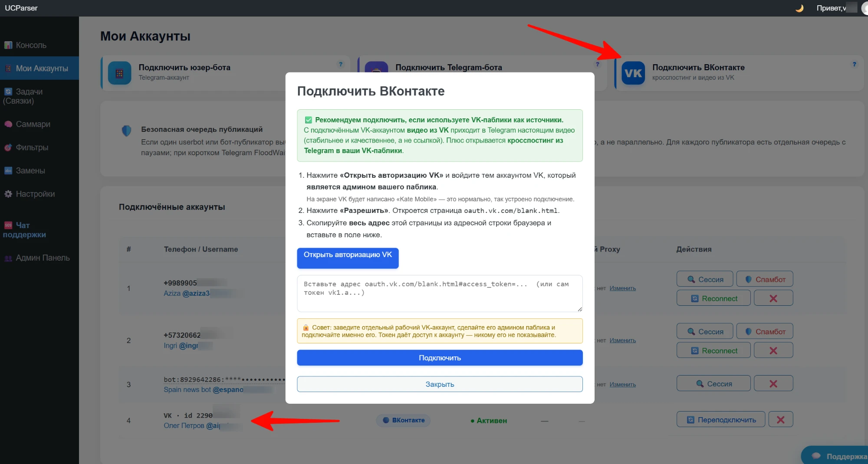868x464 pixels.
Task: Reconnect the Aziza account
Action: pyautogui.click(x=713, y=298)
